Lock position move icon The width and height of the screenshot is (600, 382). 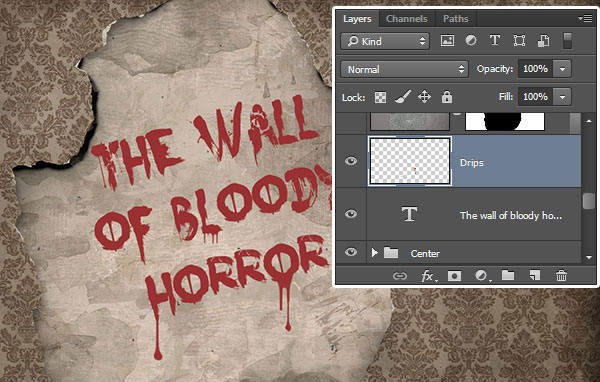point(424,97)
